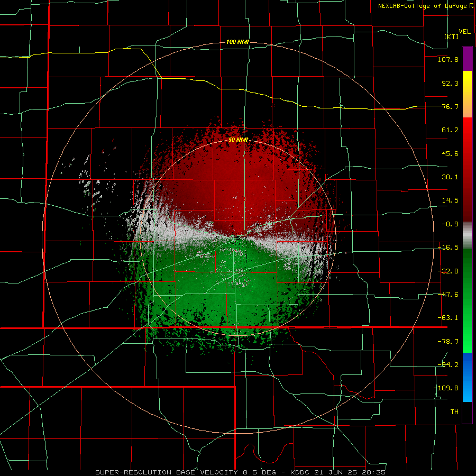This screenshot has width=476, height=476.
Task: Click the VEL legend title
Action: (x=464, y=31)
